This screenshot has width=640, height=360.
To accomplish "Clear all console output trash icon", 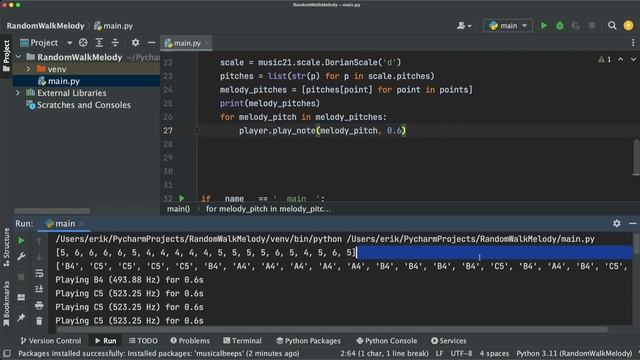I will click(39, 321).
